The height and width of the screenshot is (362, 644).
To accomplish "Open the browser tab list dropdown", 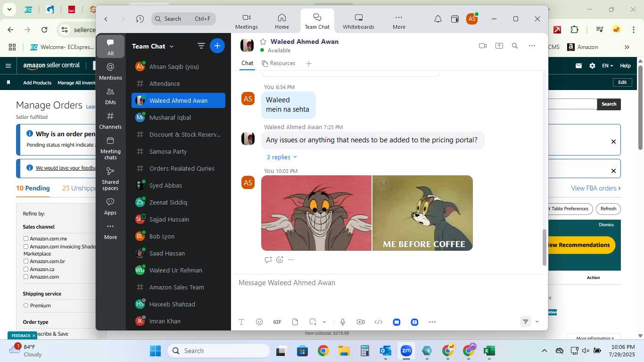I will click(x=9, y=9).
